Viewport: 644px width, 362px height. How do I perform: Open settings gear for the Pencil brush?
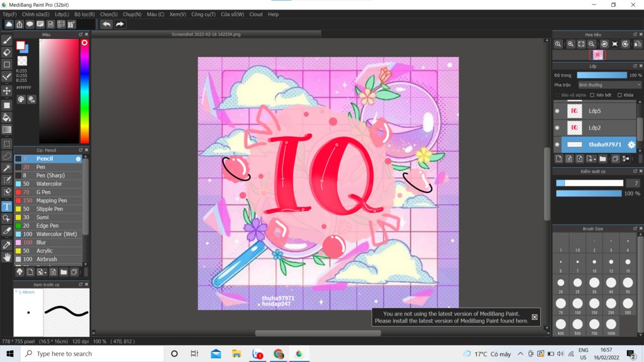click(x=78, y=159)
